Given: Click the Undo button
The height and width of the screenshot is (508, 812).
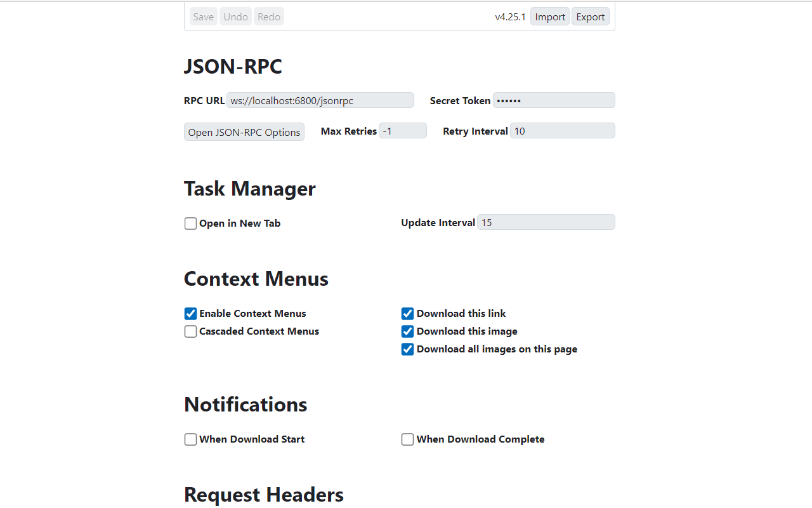Looking at the screenshot, I should point(235,16).
